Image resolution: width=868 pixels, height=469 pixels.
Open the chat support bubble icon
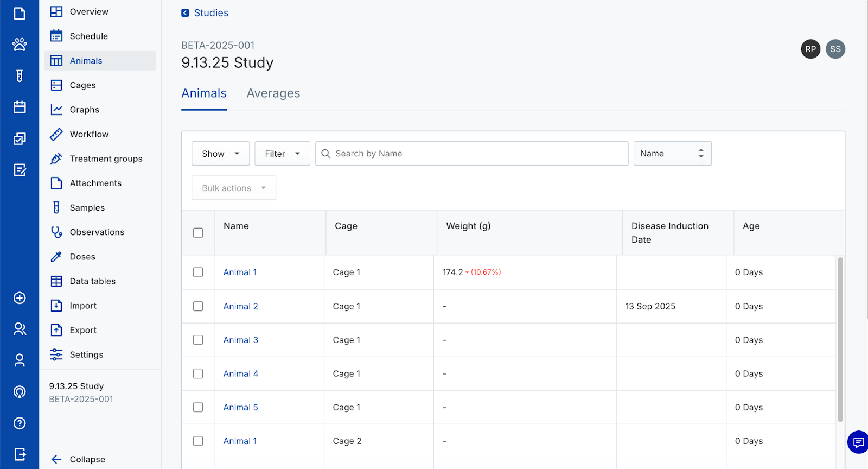[x=858, y=442]
